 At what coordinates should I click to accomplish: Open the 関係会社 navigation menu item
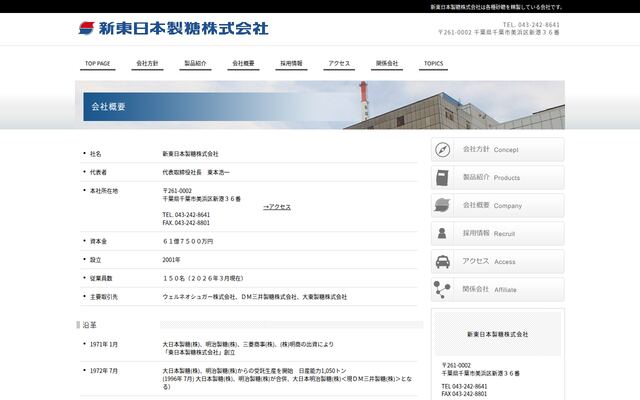point(387,64)
